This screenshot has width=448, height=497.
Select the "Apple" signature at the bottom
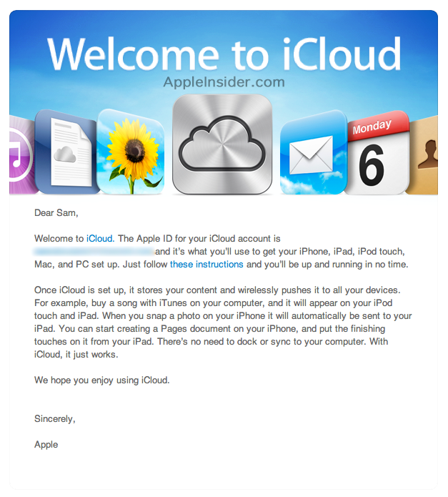(x=46, y=444)
